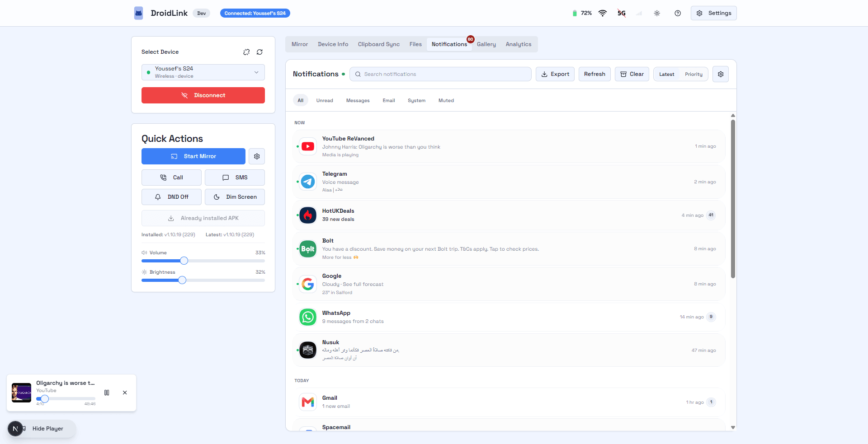Viewport: 868px width, 444px height.
Task: Click the Call quick action
Action: pyautogui.click(x=171, y=178)
